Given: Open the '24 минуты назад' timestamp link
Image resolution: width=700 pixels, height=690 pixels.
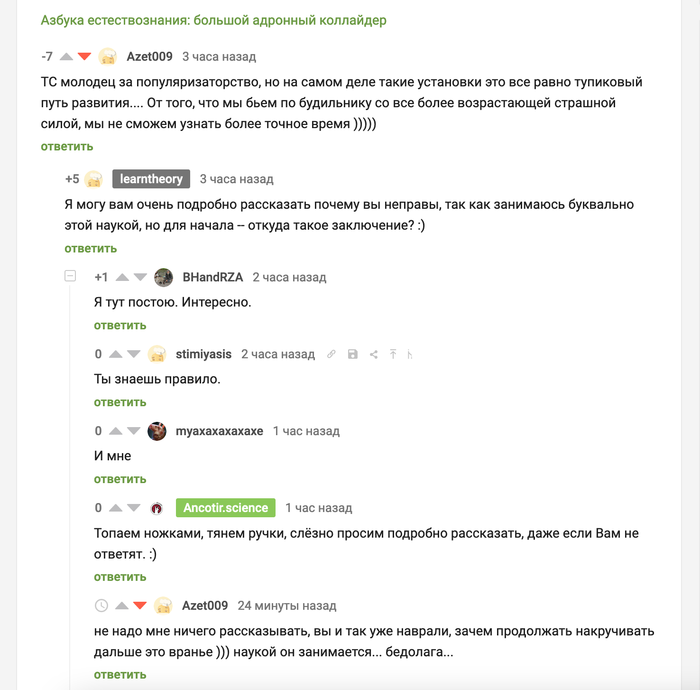Looking at the screenshot, I should (x=287, y=605).
